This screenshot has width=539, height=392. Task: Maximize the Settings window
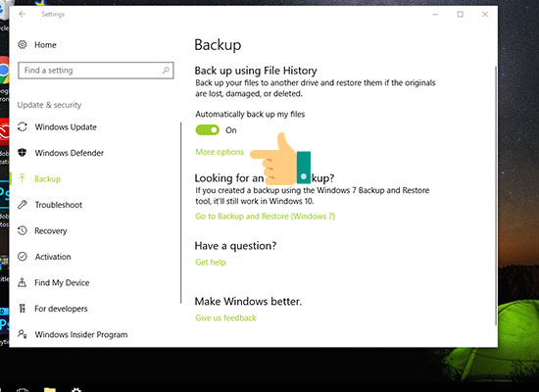coord(460,14)
